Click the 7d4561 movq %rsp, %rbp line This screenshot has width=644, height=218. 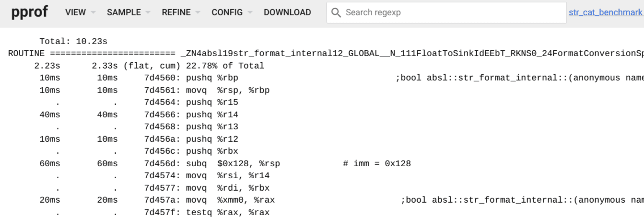(x=207, y=90)
